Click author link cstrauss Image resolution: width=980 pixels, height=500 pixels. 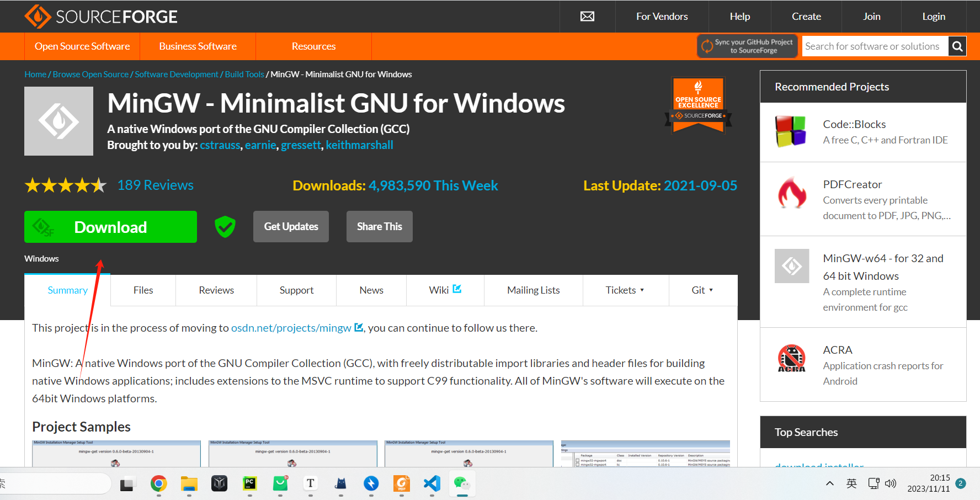220,145
